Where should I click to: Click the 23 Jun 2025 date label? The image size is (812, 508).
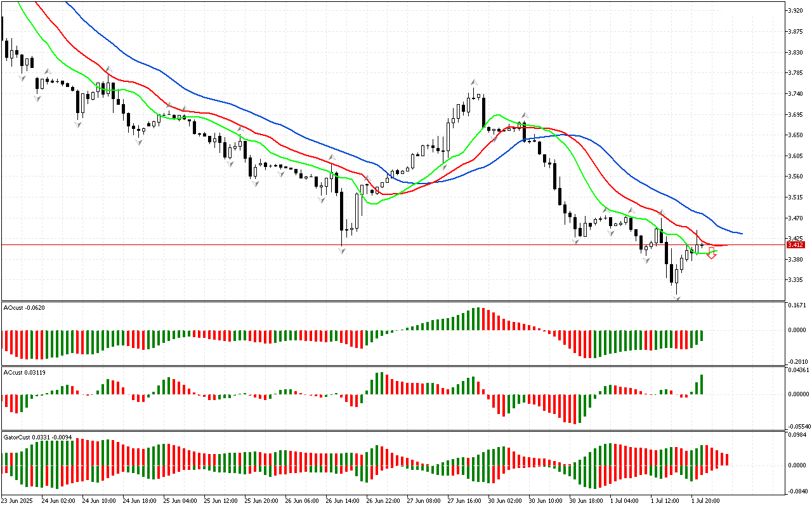[18, 501]
